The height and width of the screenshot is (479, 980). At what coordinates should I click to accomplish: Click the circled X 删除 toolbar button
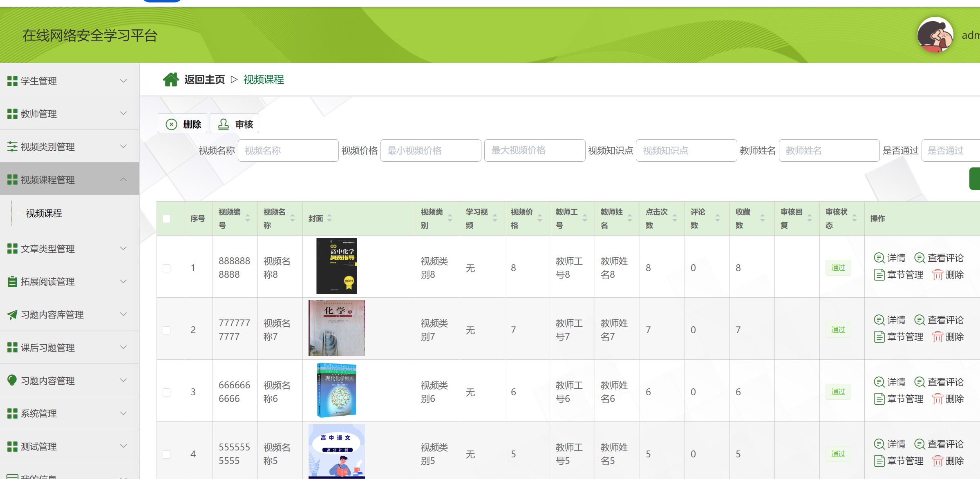tap(172, 124)
